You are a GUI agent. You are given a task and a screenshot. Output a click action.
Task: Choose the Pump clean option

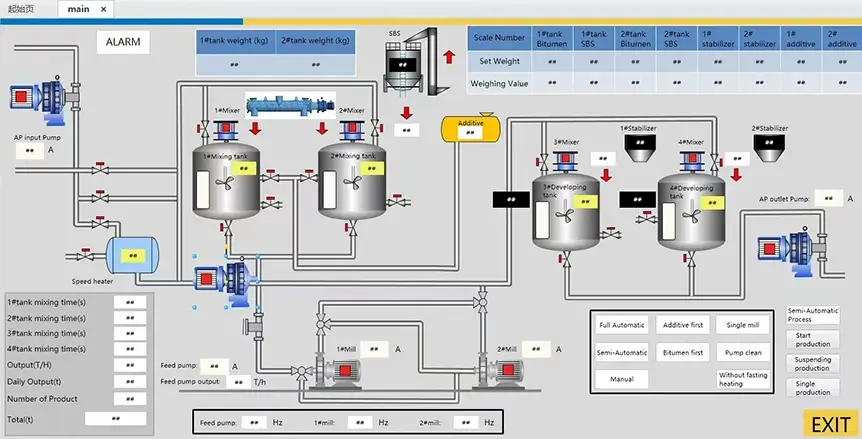point(744,352)
